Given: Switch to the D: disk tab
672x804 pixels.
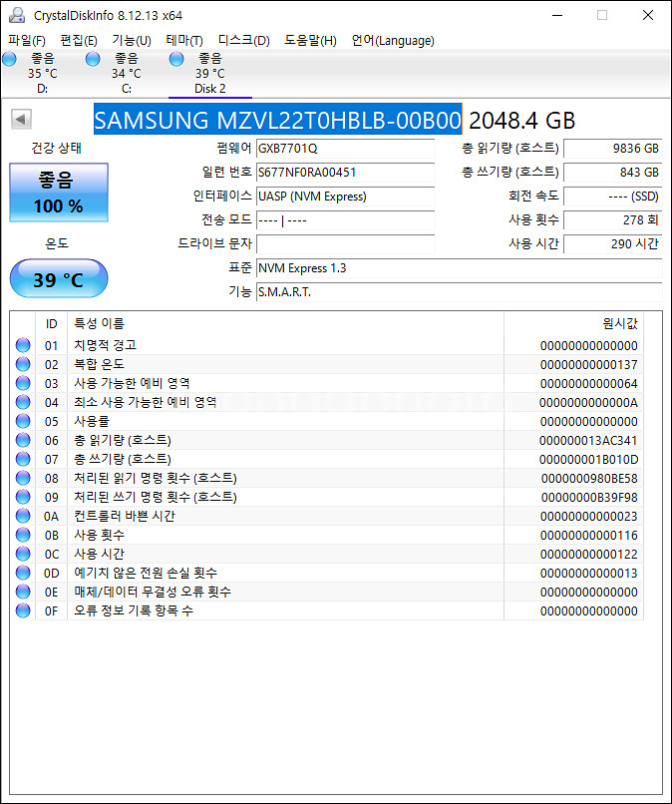Looking at the screenshot, I should pos(43,74).
